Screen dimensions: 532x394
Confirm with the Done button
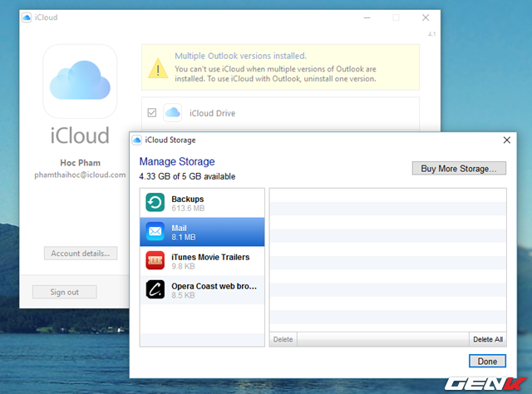pos(487,362)
